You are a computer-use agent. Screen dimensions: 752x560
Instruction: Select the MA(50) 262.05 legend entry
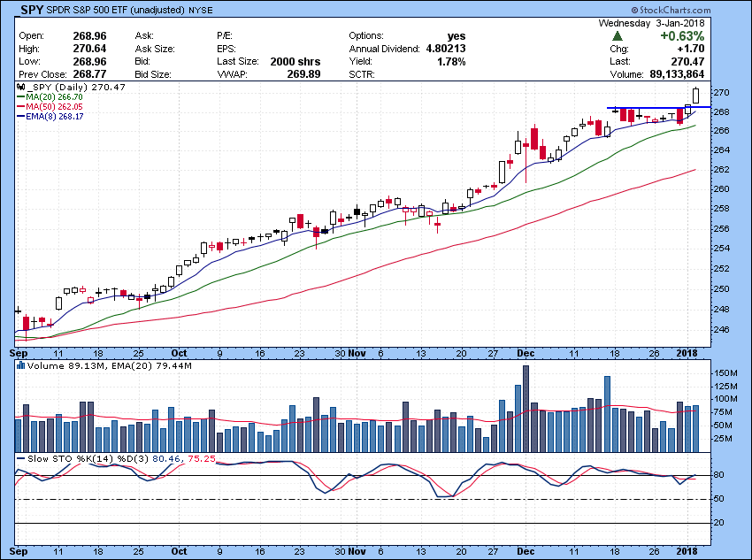[x=50, y=106]
